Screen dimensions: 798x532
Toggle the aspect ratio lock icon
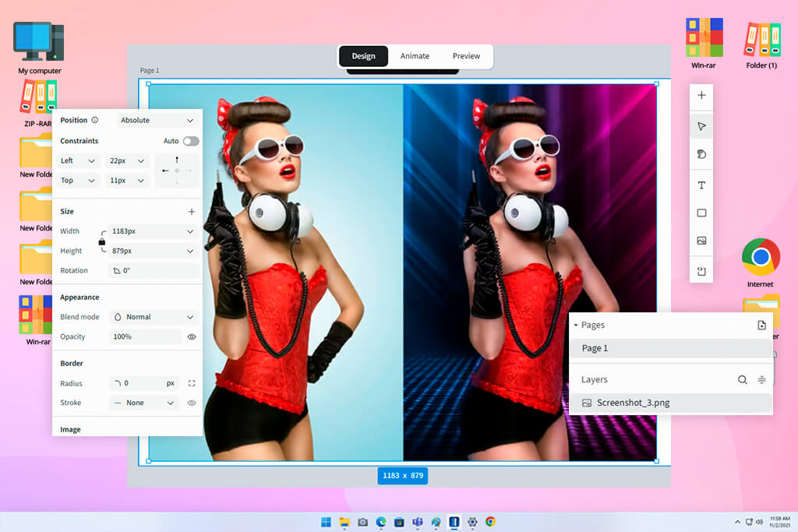click(102, 241)
